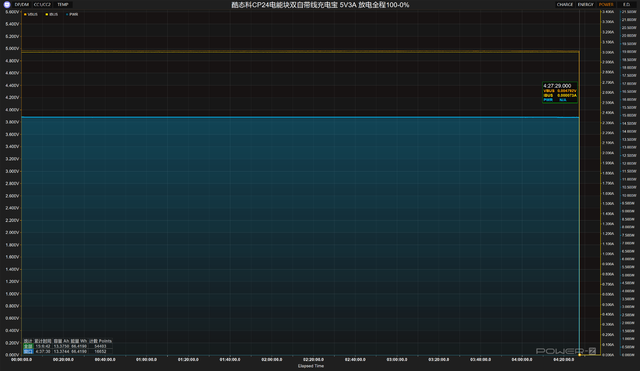Open the DP/DM chart tab
Image resolution: width=640 pixels, height=371 pixels.
(22, 4)
